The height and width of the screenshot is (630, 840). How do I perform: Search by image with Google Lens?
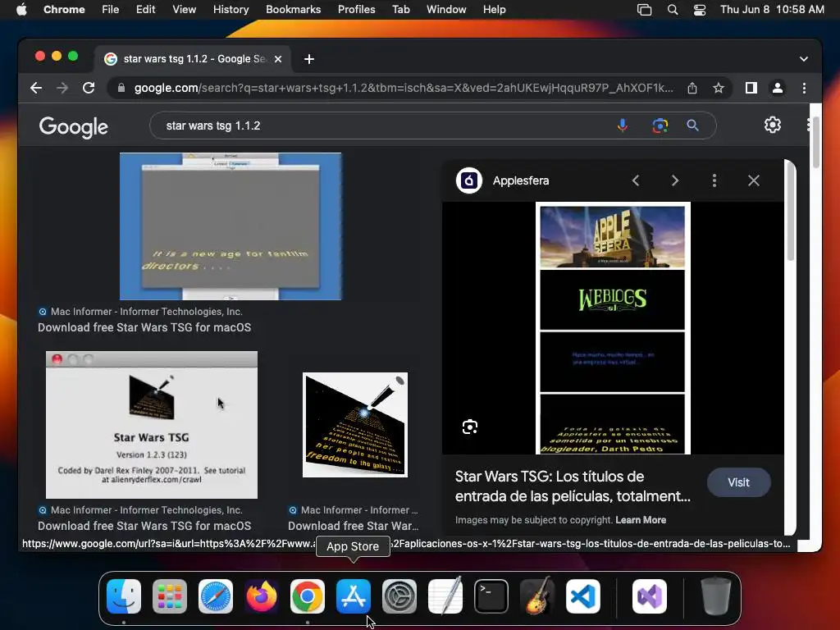pos(660,126)
